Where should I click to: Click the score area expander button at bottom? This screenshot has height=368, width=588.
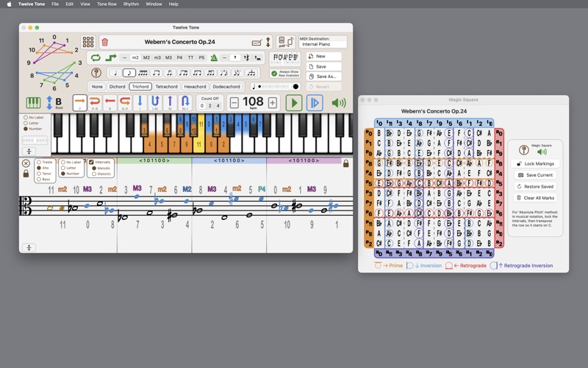[29, 247]
